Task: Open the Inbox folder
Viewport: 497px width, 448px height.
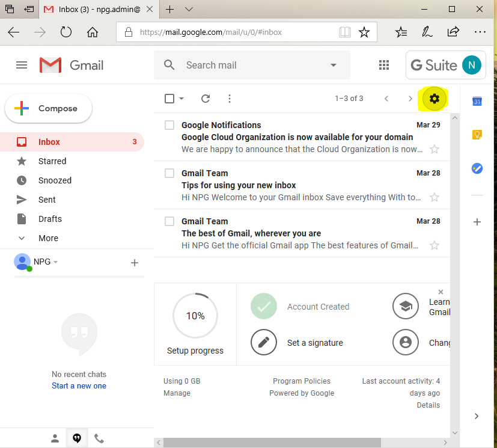Action: coord(72,142)
